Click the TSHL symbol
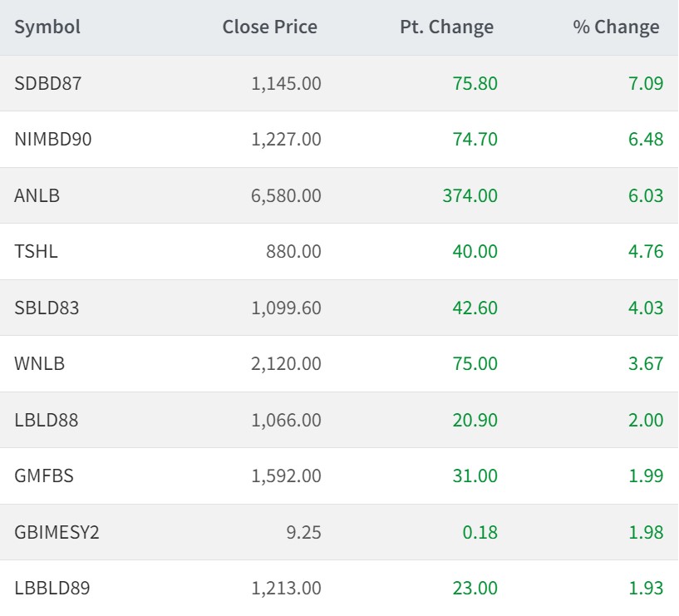Screen dimensions: 679x616 (37, 251)
